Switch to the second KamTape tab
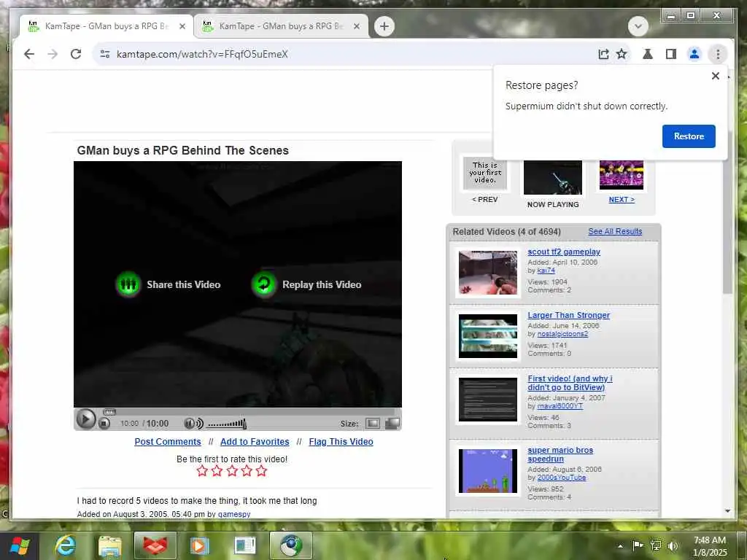 (281, 26)
